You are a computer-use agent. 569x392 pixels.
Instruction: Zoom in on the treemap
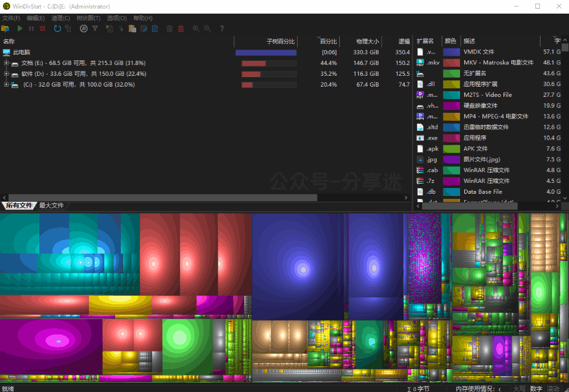194,28
